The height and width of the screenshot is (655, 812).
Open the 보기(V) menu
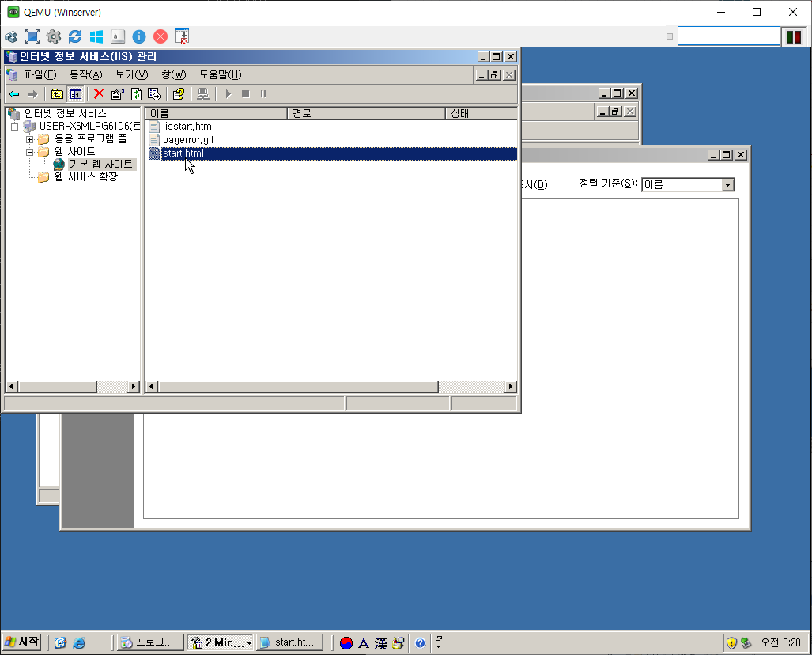coord(131,74)
